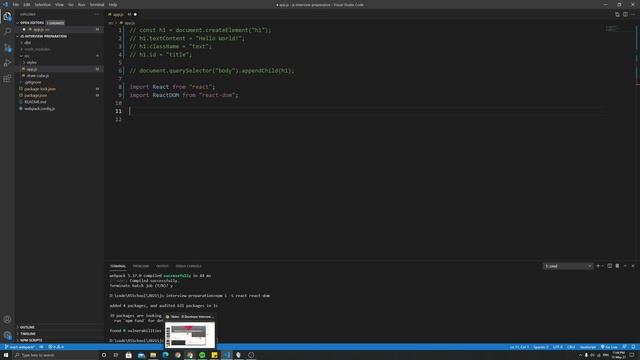The height and width of the screenshot is (360, 640).
Task: Open the Extensions view
Action: pyautogui.click(x=7, y=78)
